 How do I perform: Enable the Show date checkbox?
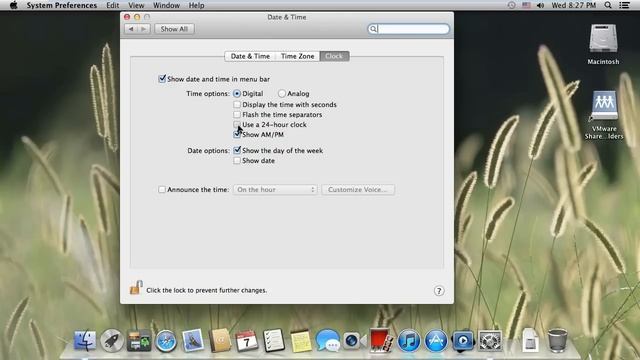coord(237,161)
